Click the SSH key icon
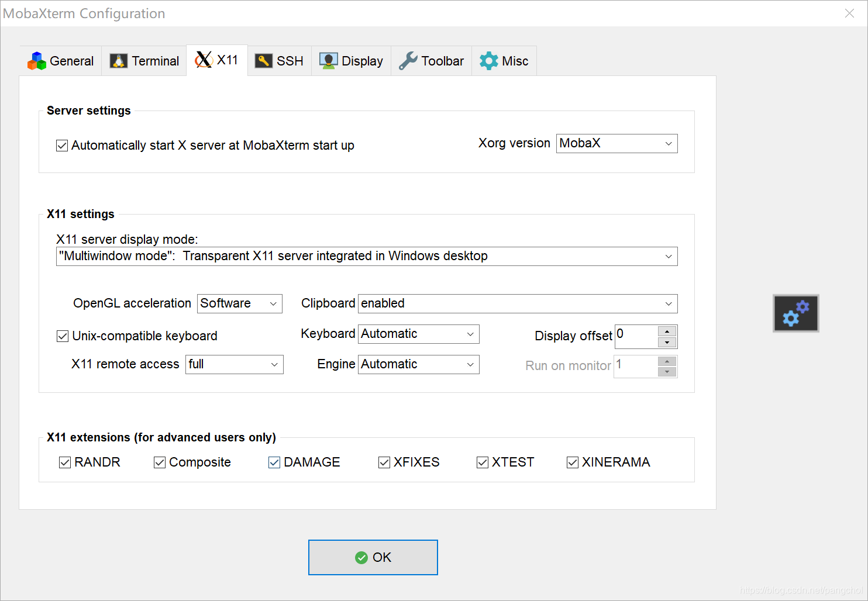 click(264, 61)
